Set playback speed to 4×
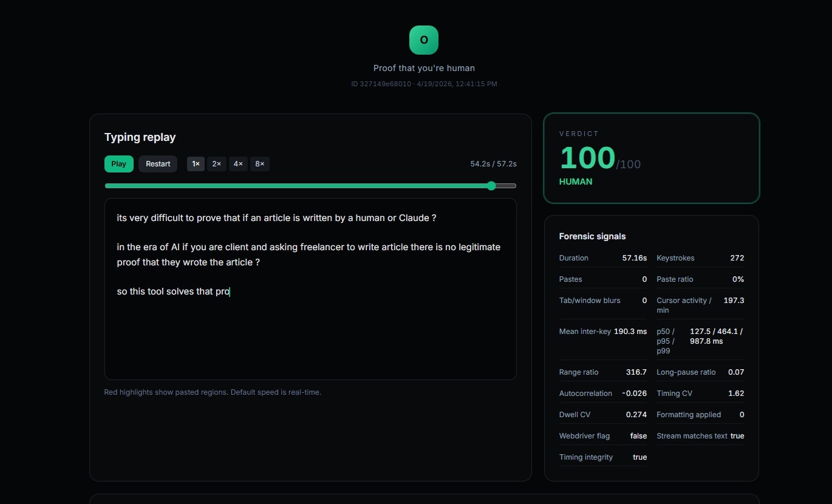The image size is (832, 504). pos(238,164)
